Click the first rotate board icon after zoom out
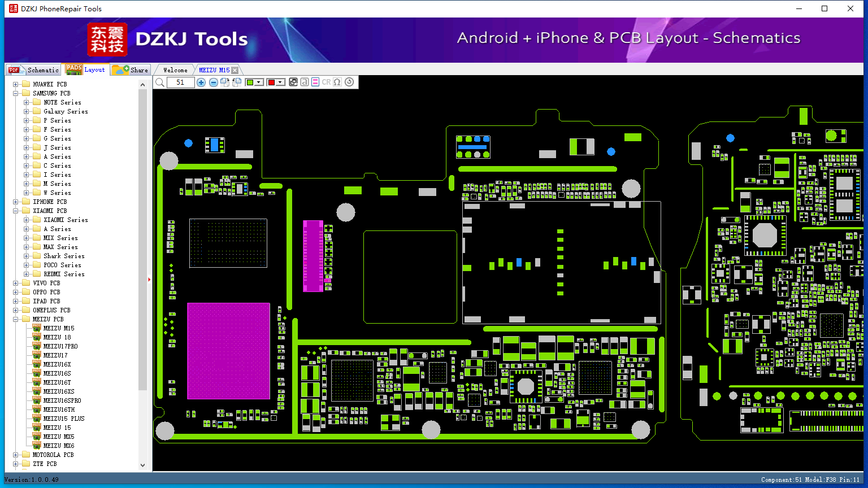The height and width of the screenshot is (488, 868). coord(225,82)
